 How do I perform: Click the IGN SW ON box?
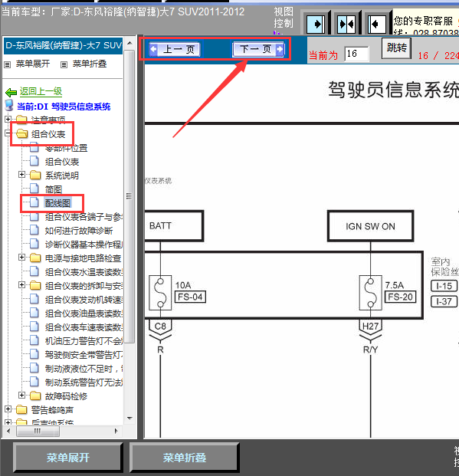pyautogui.click(x=370, y=226)
